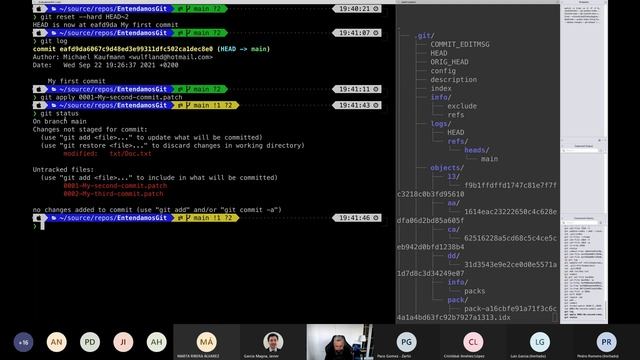
Task: Click COMMIT_EDITMSG in the file tree
Action: pyautogui.click(x=460, y=44)
